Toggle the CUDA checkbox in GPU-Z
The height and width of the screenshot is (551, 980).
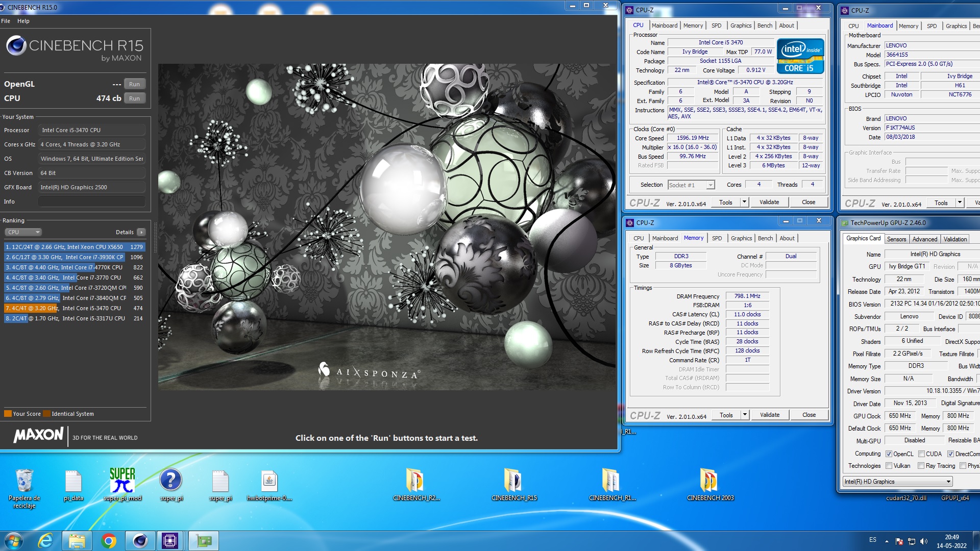(x=921, y=454)
